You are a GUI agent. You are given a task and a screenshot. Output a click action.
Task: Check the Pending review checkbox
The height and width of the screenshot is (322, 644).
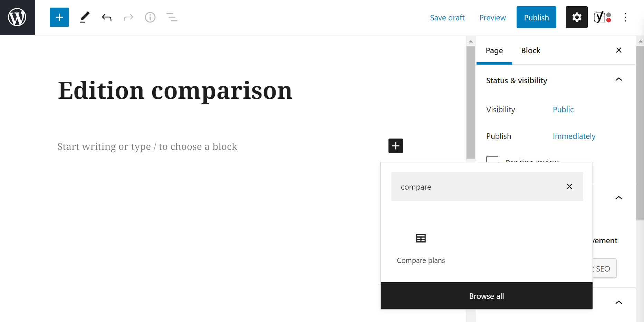[x=492, y=159]
